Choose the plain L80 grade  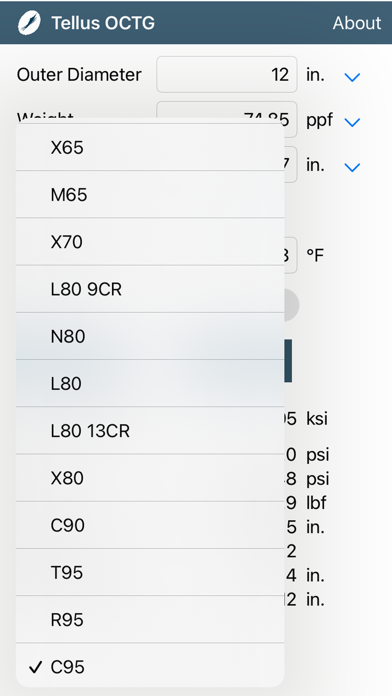point(150,384)
